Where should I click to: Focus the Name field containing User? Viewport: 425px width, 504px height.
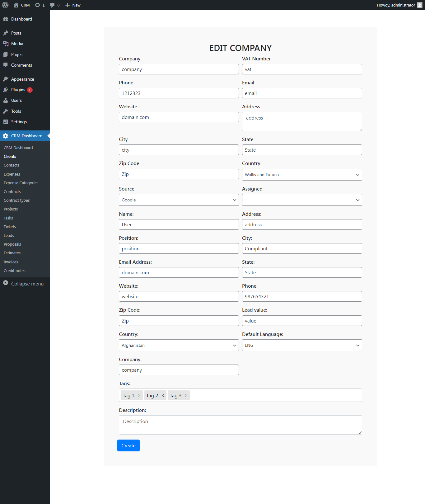tap(179, 224)
